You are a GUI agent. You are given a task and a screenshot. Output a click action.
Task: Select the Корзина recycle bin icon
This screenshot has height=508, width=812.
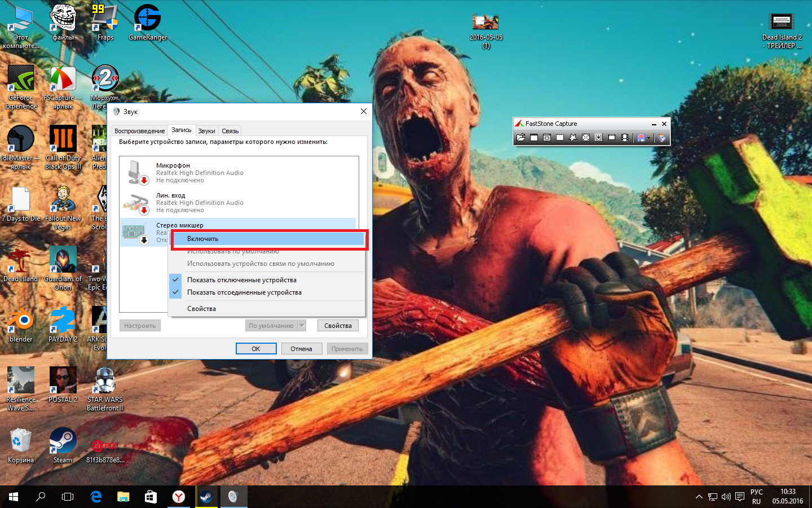coord(21,445)
